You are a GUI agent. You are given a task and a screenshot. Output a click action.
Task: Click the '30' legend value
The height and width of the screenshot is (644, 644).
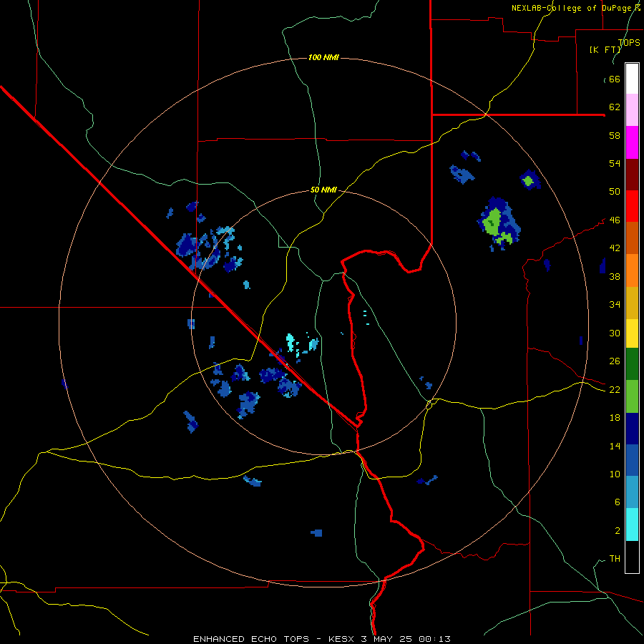click(x=615, y=333)
